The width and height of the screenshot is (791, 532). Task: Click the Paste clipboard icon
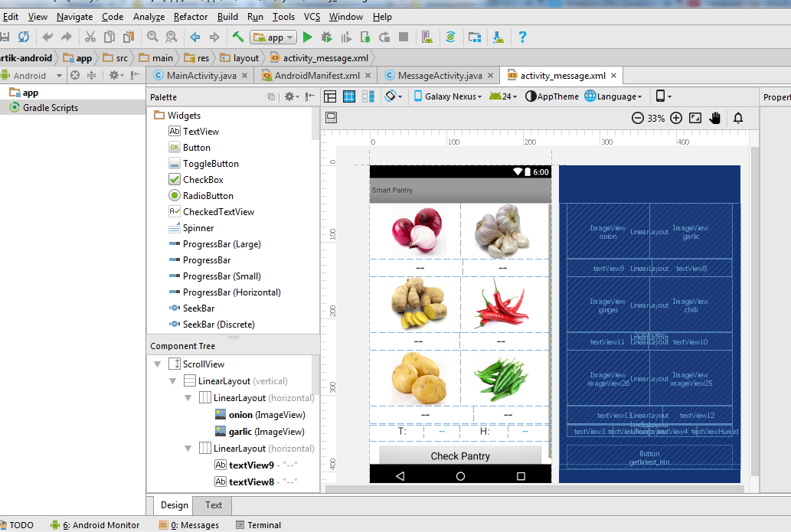pos(129,37)
